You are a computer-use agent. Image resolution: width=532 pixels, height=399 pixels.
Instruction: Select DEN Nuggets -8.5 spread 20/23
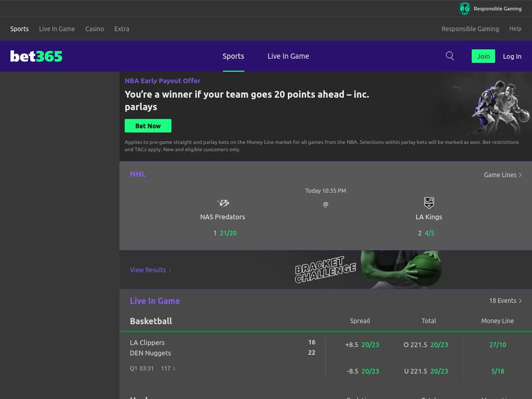(x=363, y=371)
